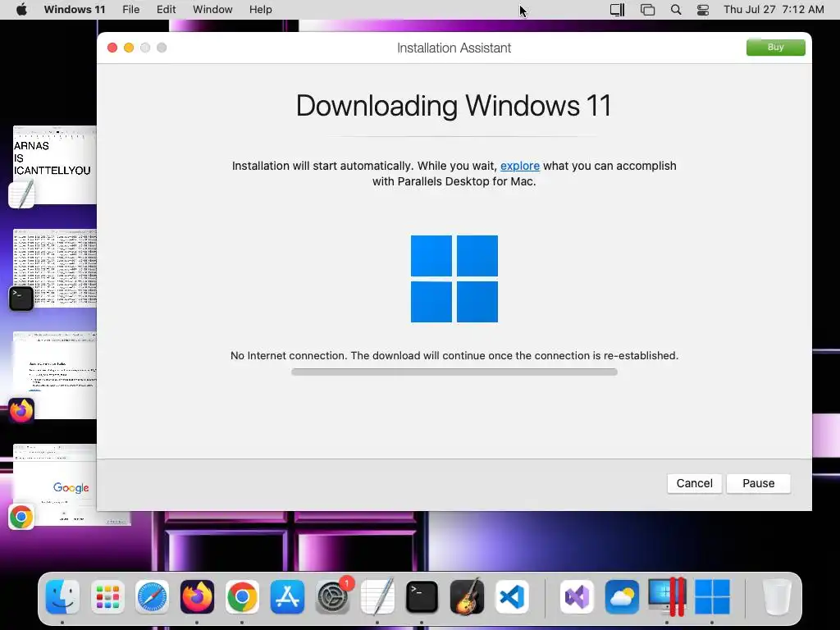This screenshot has width=840, height=630.
Task: Open the File menu
Action: click(x=130, y=10)
